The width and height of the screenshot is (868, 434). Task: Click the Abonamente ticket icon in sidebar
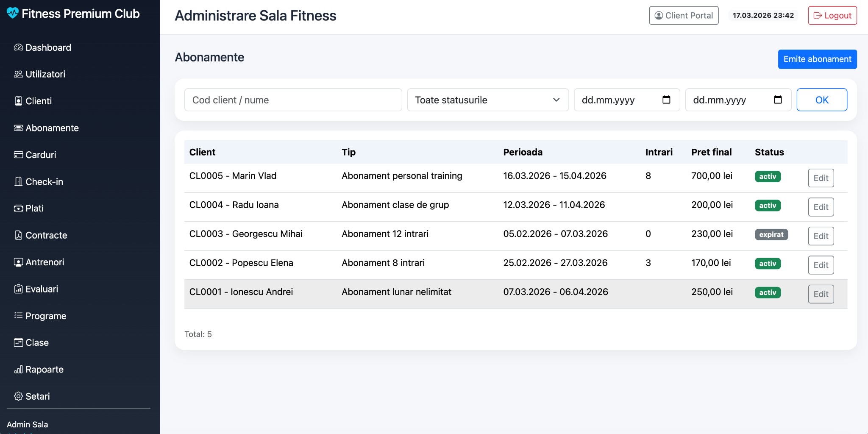[x=18, y=128]
